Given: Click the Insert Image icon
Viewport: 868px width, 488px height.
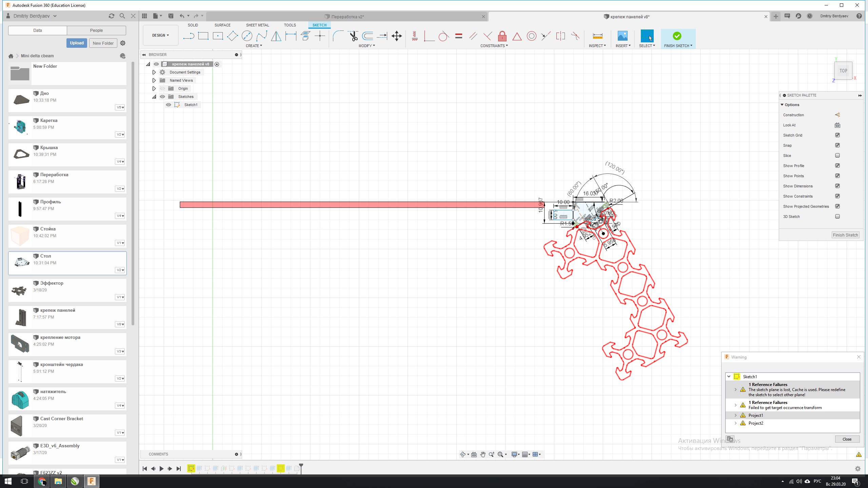Looking at the screenshot, I should 623,36.
